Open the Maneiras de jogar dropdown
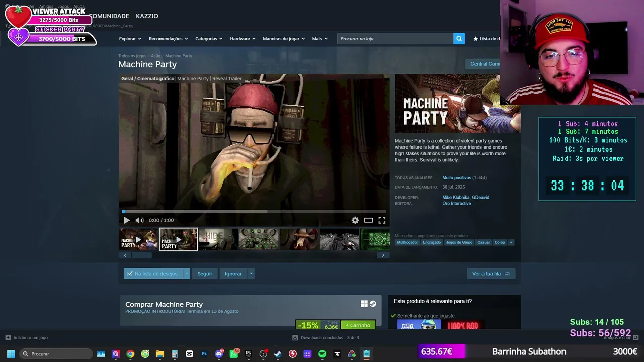This screenshot has width=644, height=362. click(x=284, y=39)
